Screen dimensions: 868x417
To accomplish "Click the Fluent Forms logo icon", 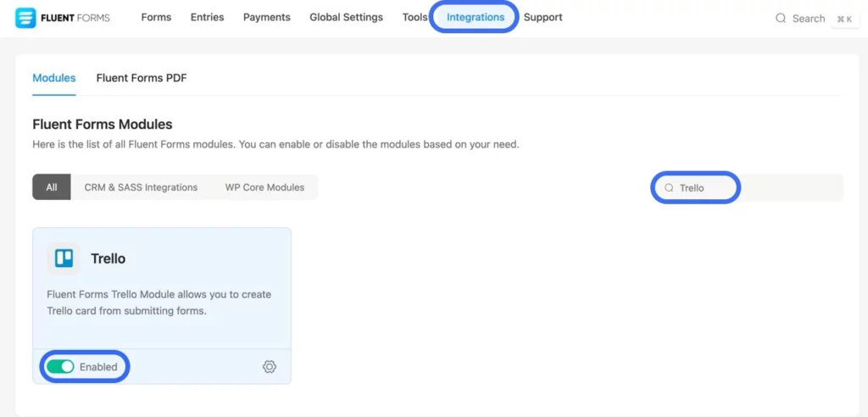I will [x=25, y=18].
